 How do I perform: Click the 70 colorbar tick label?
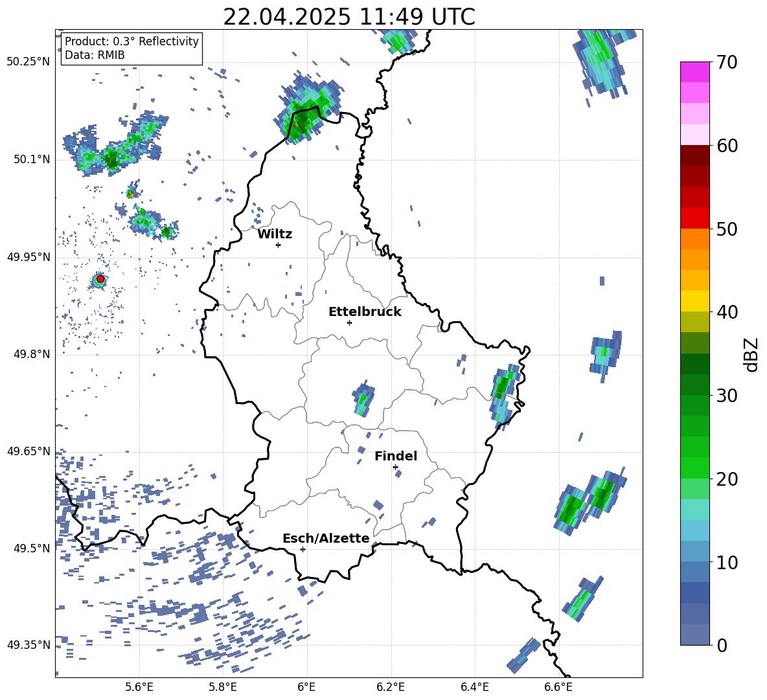tap(726, 63)
